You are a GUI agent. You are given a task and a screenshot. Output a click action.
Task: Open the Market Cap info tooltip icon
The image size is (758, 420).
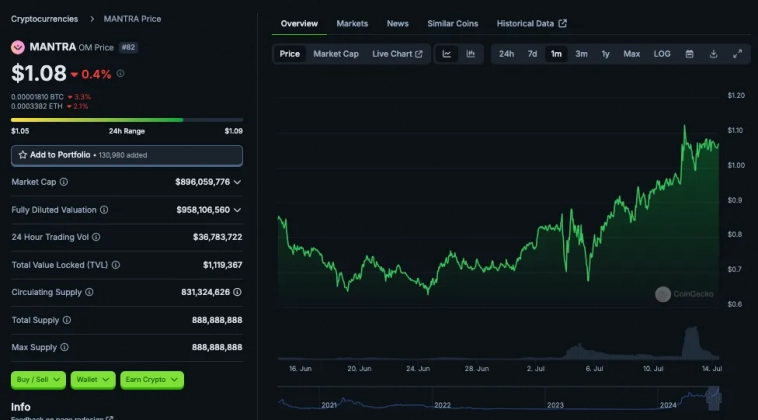click(64, 182)
